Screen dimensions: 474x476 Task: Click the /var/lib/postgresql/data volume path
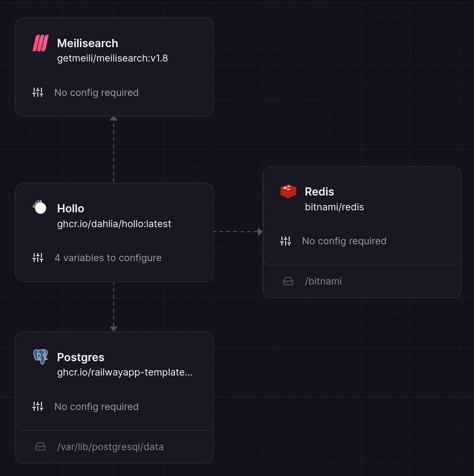click(x=110, y=447)
